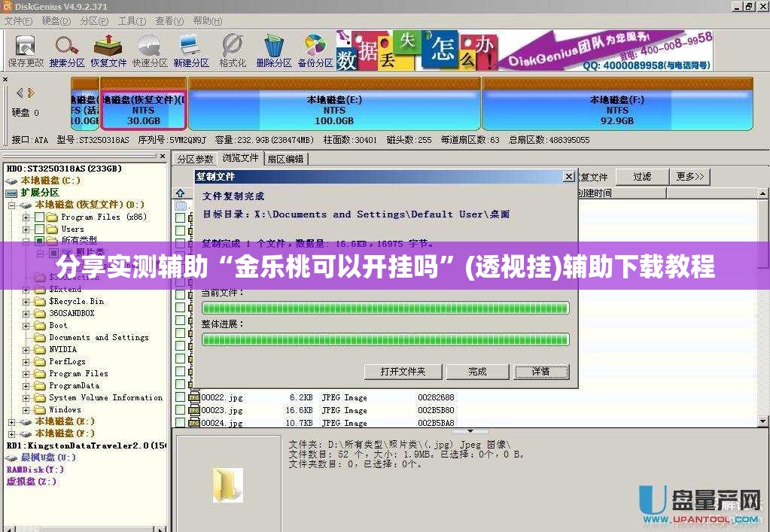
Task: Click the 新建分区 new partition icon
Action: 191,51
